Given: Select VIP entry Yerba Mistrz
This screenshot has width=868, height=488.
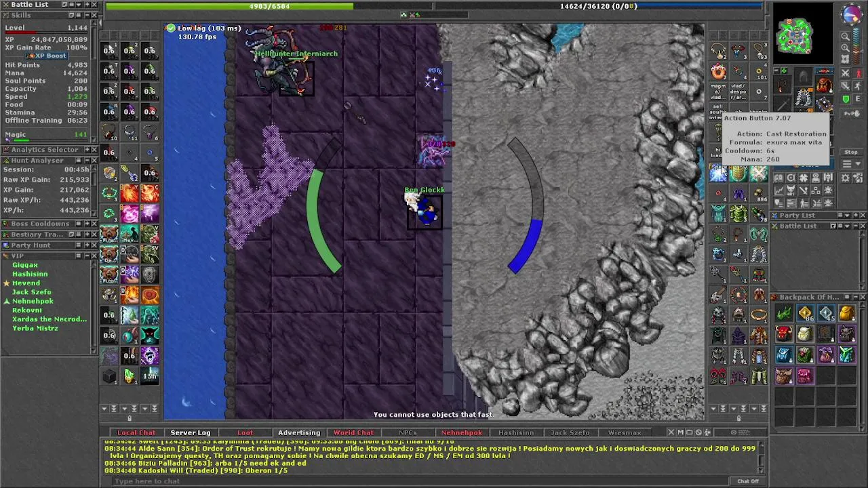Looking at the screenshot, I should pyautogui.click(x=35, y=328).
